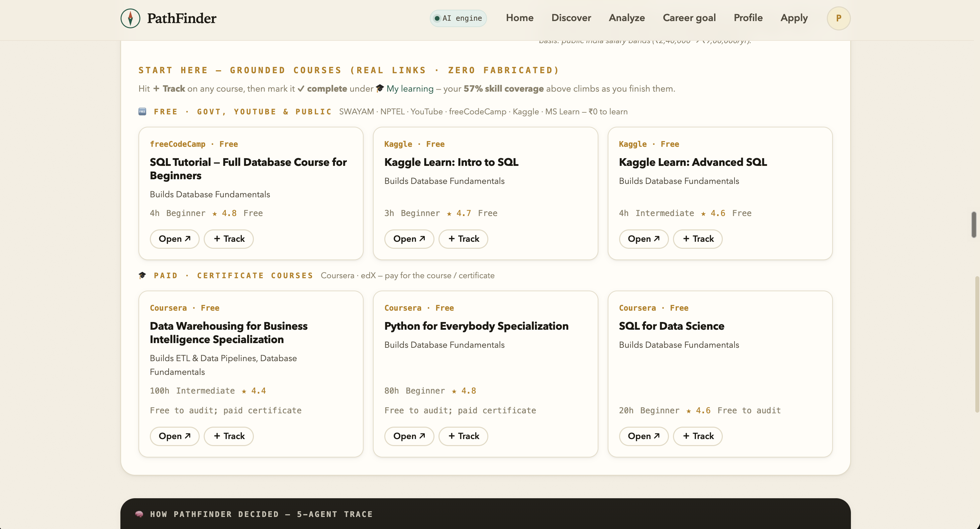Open the SQL for Data Science course
Viewport: 980px width, 529px height.
point(643,436)
